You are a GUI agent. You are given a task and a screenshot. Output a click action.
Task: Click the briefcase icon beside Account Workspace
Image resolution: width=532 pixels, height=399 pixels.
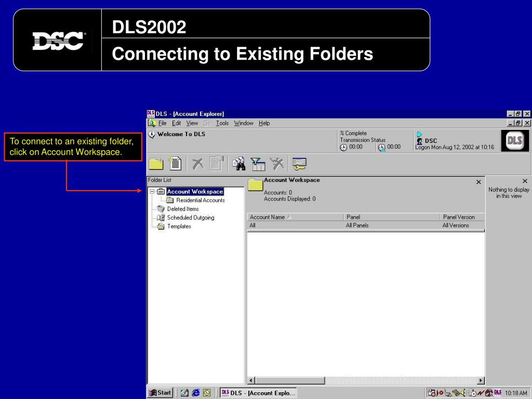point(161,192)
